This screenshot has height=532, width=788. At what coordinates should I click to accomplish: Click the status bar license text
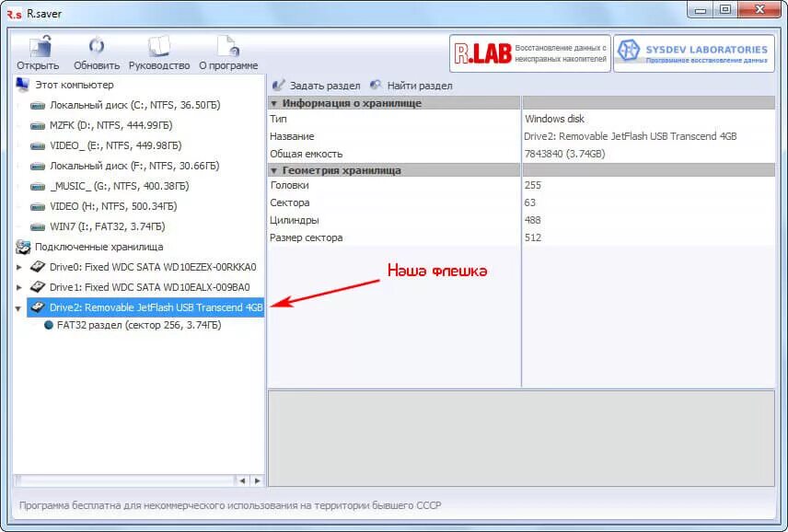[x=230, y=505]
